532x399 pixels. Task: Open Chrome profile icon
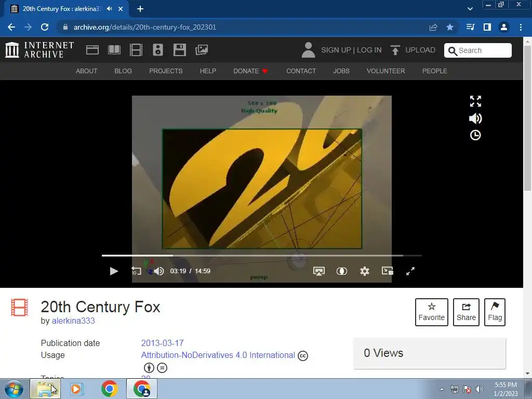tap(504, 27)
